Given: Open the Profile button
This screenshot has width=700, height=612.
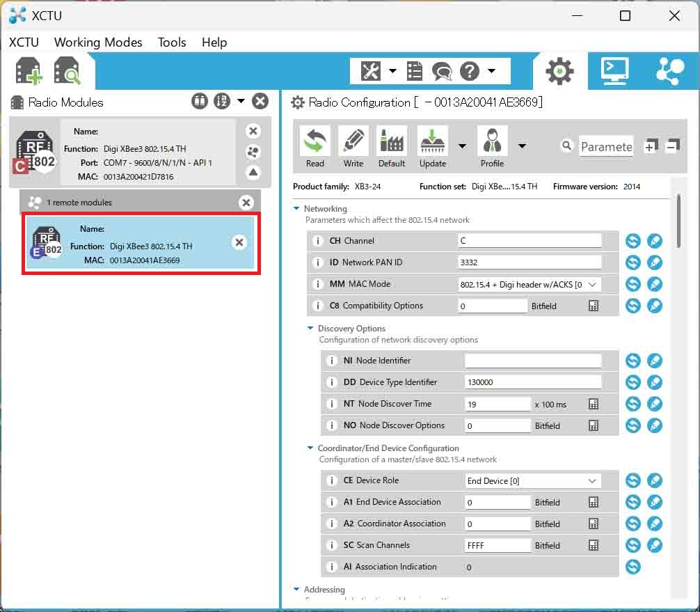Looking at the screenshot, I should (x=492, y=147).
